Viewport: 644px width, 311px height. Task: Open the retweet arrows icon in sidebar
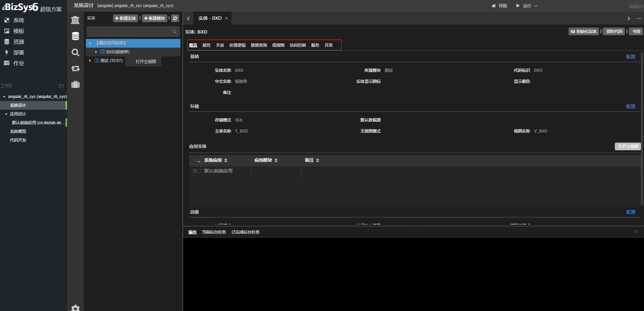tap(75, 68)
